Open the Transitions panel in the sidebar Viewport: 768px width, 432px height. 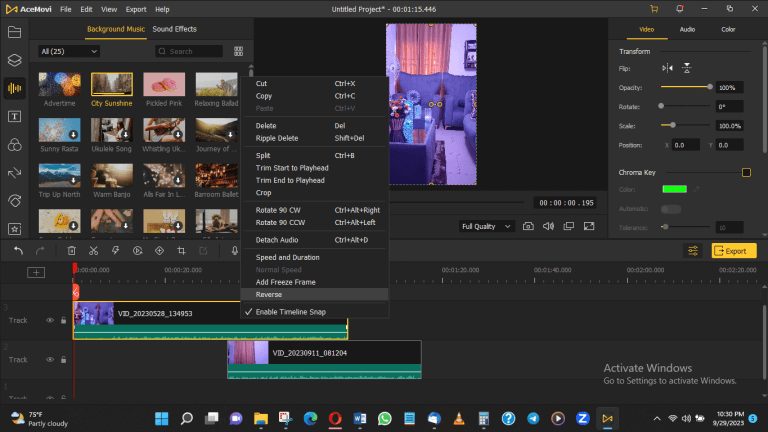(x=14, y=172)
